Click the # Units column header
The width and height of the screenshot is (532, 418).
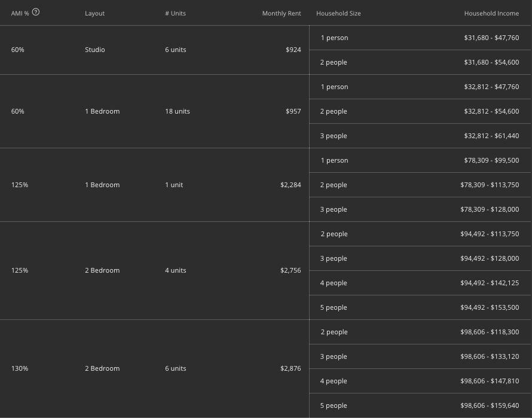pos(175,13)
